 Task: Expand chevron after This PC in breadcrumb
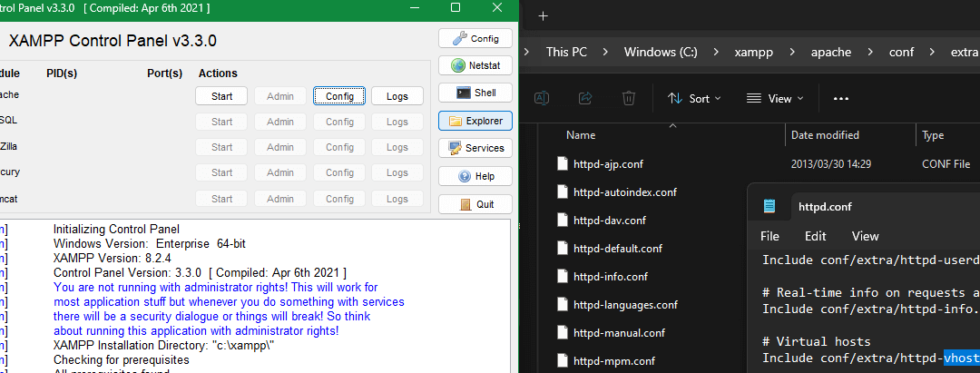click(605, 52)
